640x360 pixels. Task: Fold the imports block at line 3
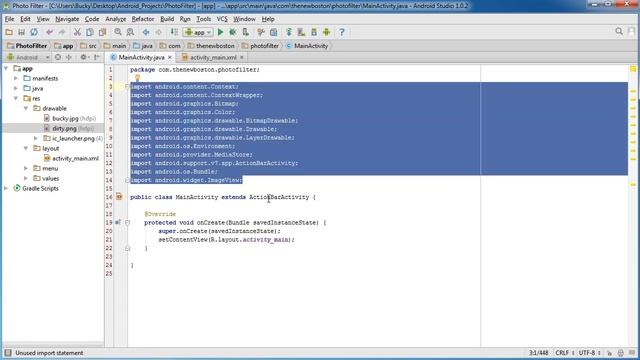(127, 87)
